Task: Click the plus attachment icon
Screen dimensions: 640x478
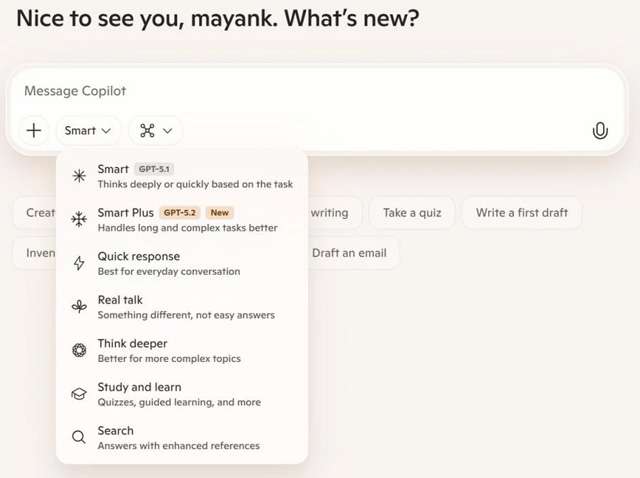Action: (x=34, y=130)
